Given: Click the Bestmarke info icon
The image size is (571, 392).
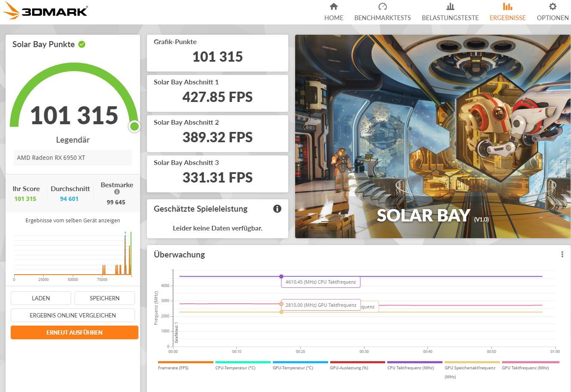Looking at the screenshot, I should coord(117,192).
